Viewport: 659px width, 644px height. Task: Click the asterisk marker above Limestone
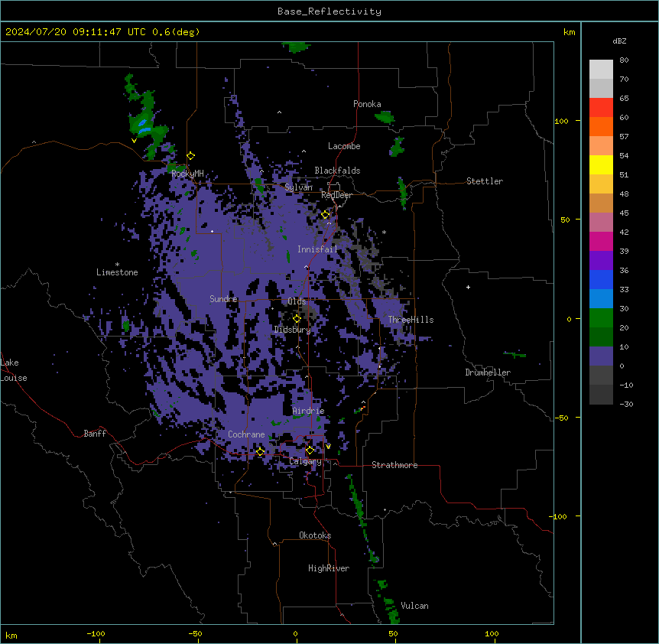click(117, 265)
